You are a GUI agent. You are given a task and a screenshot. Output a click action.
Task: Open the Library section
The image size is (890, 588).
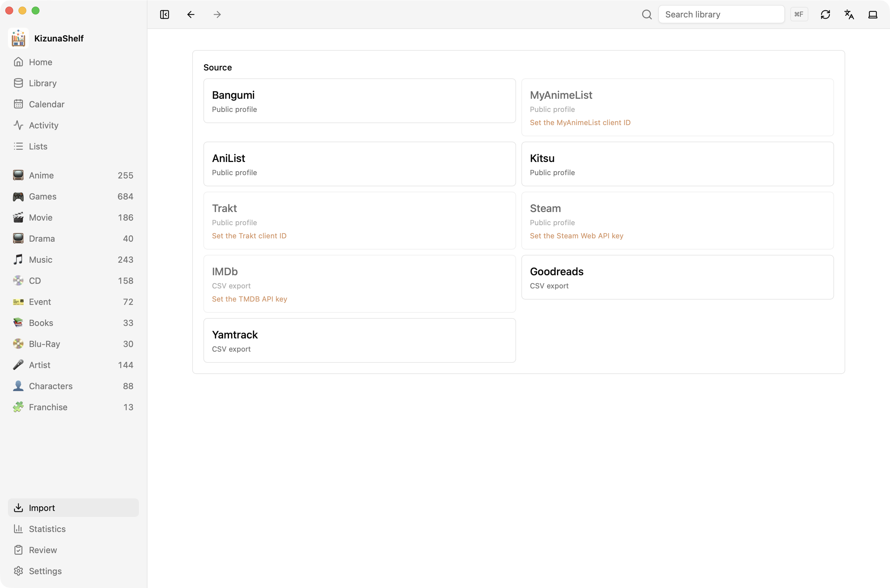(73, 83)
